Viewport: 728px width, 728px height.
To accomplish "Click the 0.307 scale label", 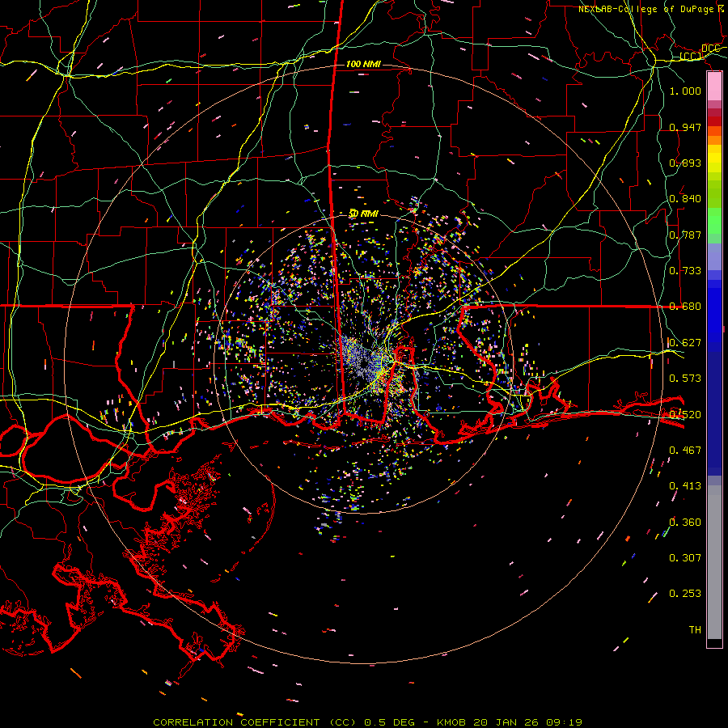I will [x=685, y=558].
